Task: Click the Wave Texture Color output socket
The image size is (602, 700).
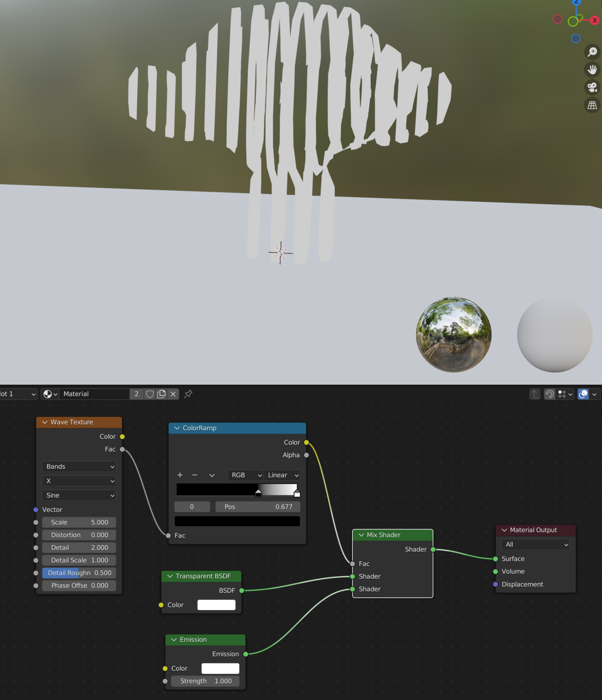Action: point(122,437)
